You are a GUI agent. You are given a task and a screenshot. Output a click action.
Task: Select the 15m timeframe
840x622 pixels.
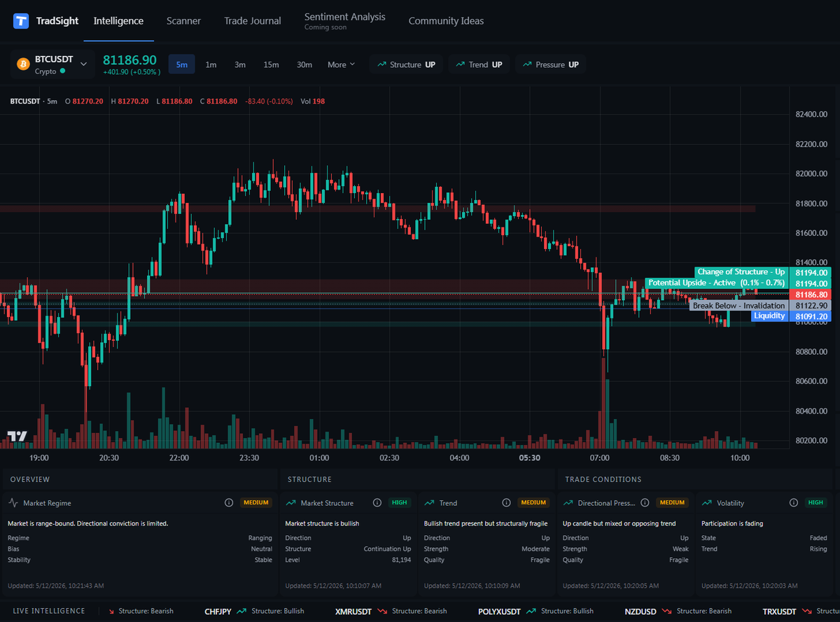pyautogui.click(x=272, y=64)
